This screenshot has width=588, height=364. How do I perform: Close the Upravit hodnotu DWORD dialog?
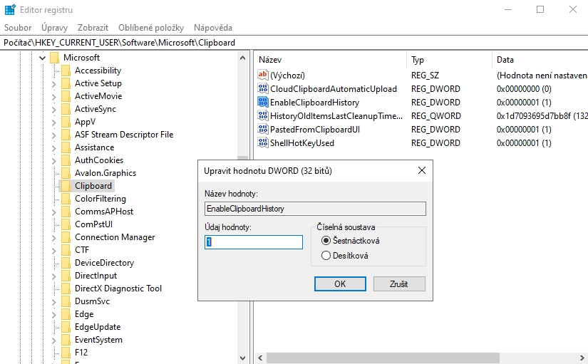[421, 170]
